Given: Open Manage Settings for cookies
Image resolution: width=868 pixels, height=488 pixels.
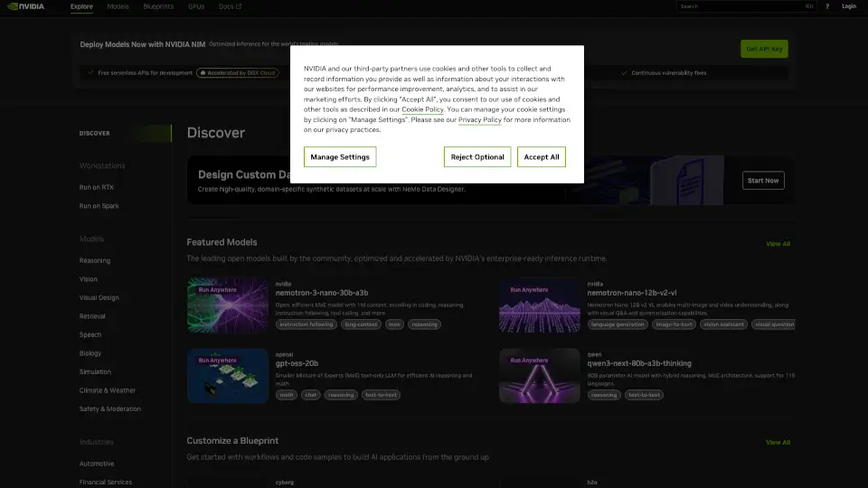Looking at the screenshot, I should pyautogui.click(x=340, y=157).
